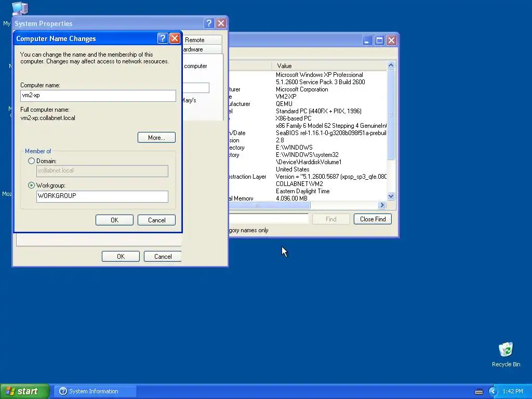Click the System Information help icon in taskbar
Screen dimensions: 532x399
(x=63, y=391)
